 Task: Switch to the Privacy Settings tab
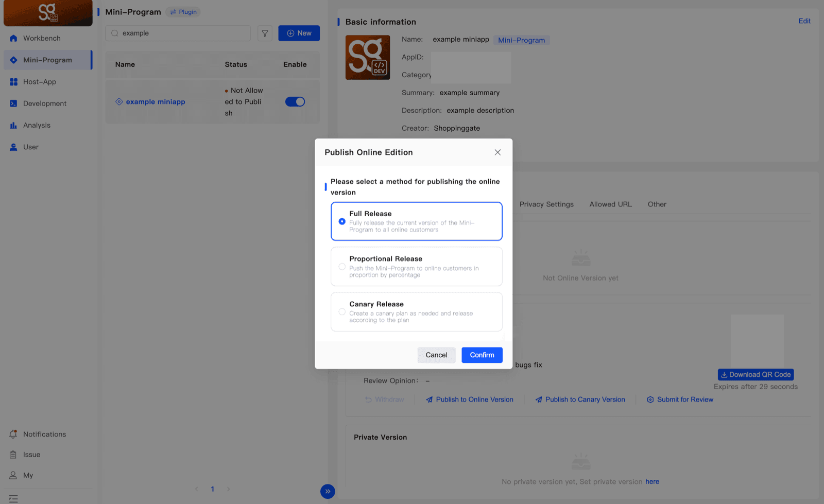(x=546, y=204)
